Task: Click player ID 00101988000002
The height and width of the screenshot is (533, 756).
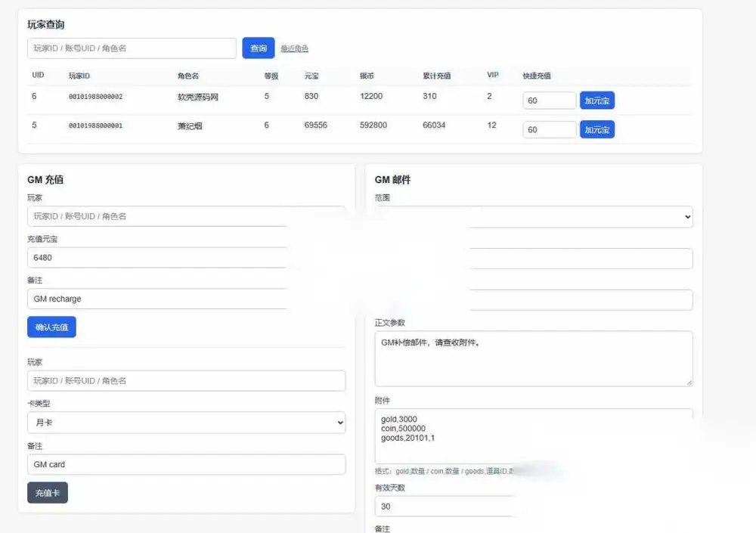Action: pyautogui.click(x=95, y=97)
